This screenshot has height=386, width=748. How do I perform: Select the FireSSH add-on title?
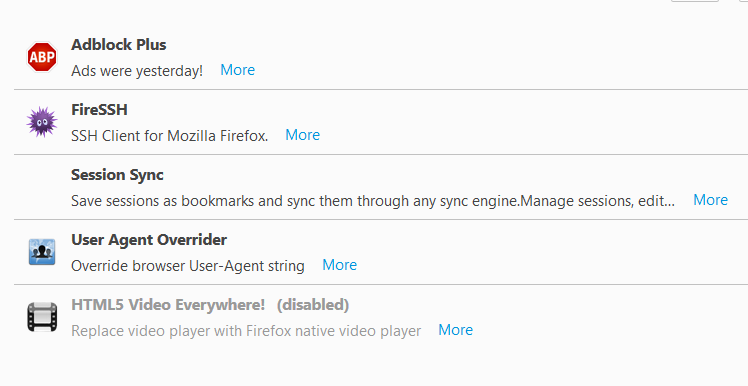tap(99, 110)
